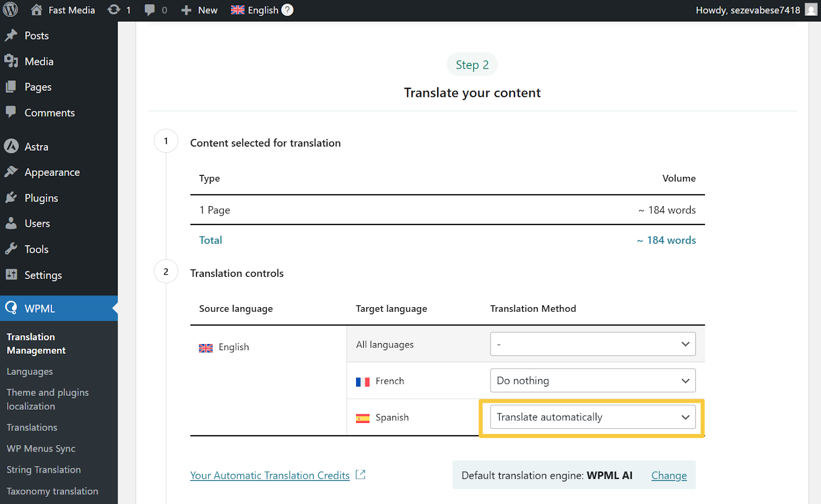Go to the Languages submenu item
The height and width of the screenshot is (504, 821).
coord(30,372)
